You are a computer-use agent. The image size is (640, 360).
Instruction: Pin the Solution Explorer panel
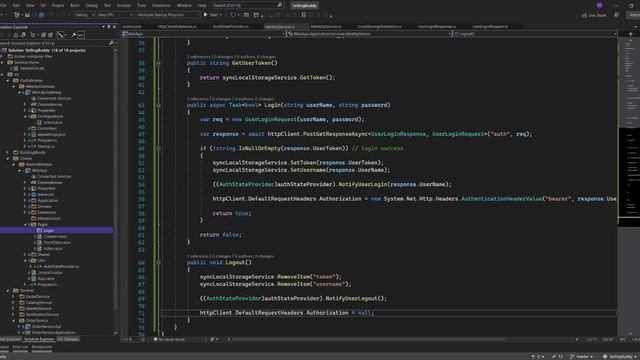[x=109, y=27]
